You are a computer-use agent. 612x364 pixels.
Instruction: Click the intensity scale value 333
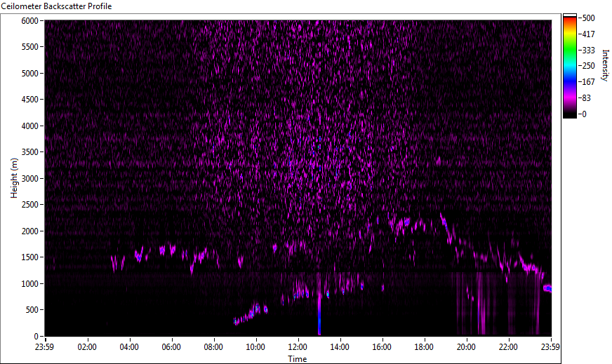tap(589, 50)
